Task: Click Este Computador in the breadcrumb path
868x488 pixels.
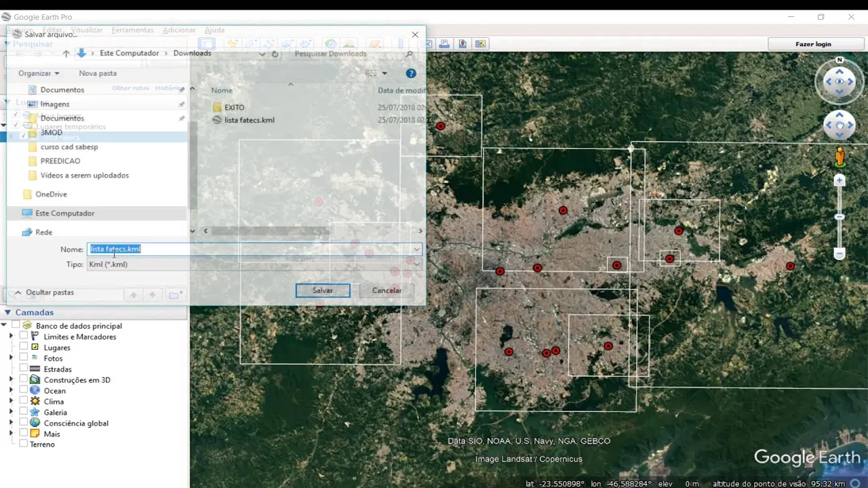Action: (x=129, y=54)
